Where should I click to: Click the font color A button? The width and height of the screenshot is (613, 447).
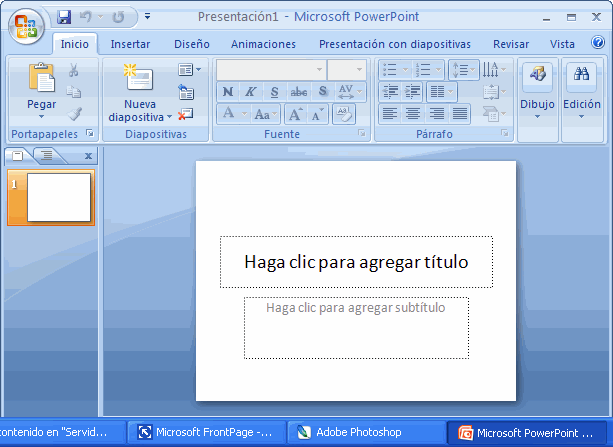point(229,114)
